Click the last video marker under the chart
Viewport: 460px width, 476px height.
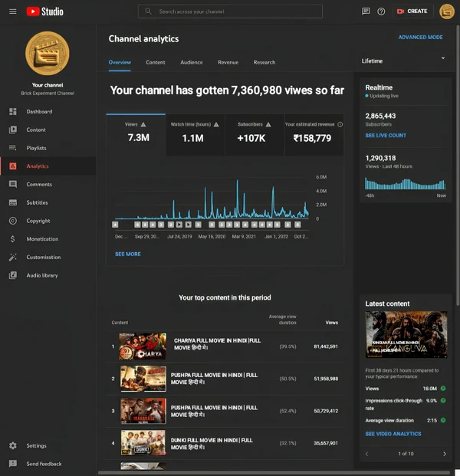pos(297,225)
